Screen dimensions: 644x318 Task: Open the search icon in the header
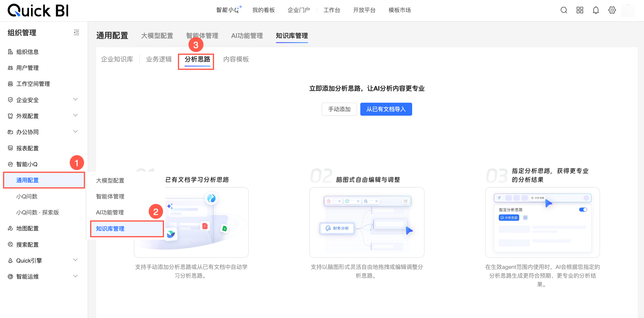tap(564, 10)
